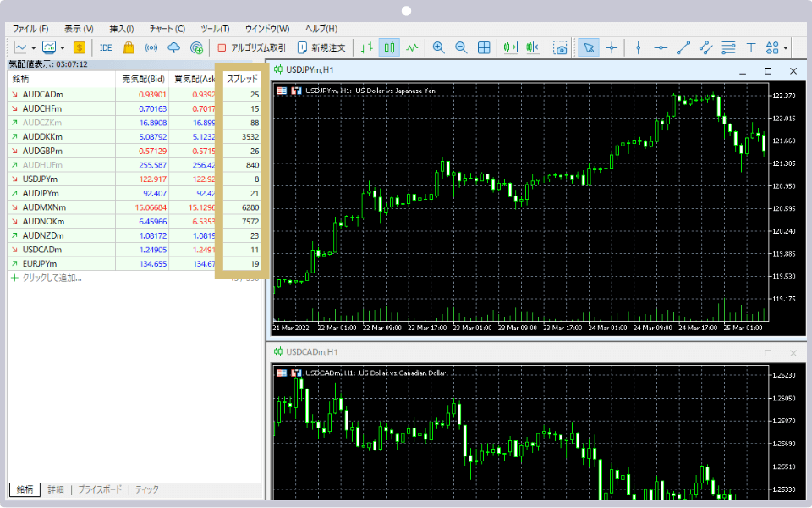Open the 表示 (V) menu
812x508 pixels.
pos(79,29)
